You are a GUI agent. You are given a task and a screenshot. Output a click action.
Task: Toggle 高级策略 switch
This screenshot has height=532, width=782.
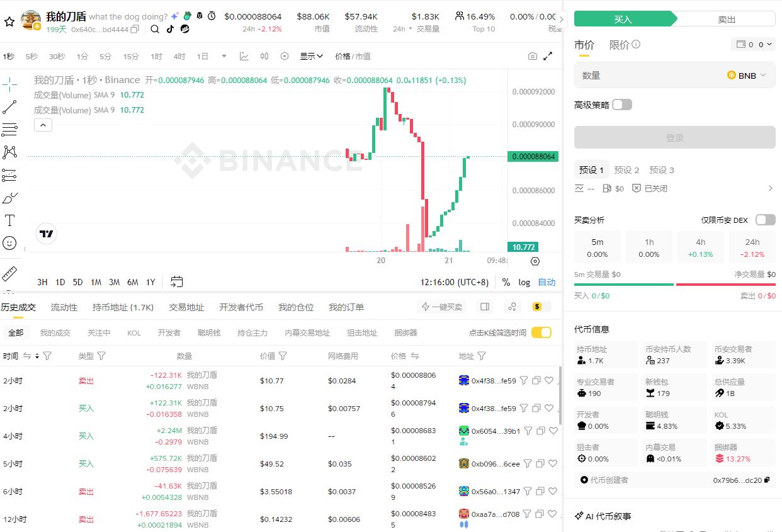tap(621, 105)
